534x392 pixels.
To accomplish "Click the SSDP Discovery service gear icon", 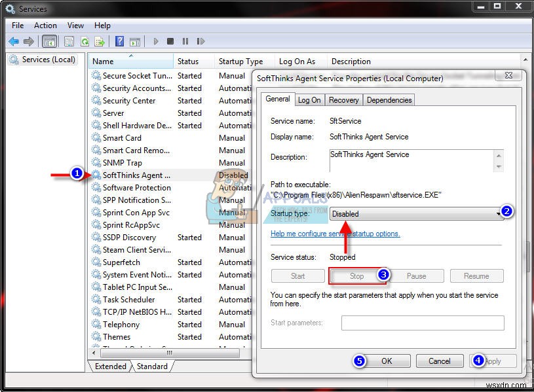I will tap(96, 237).
